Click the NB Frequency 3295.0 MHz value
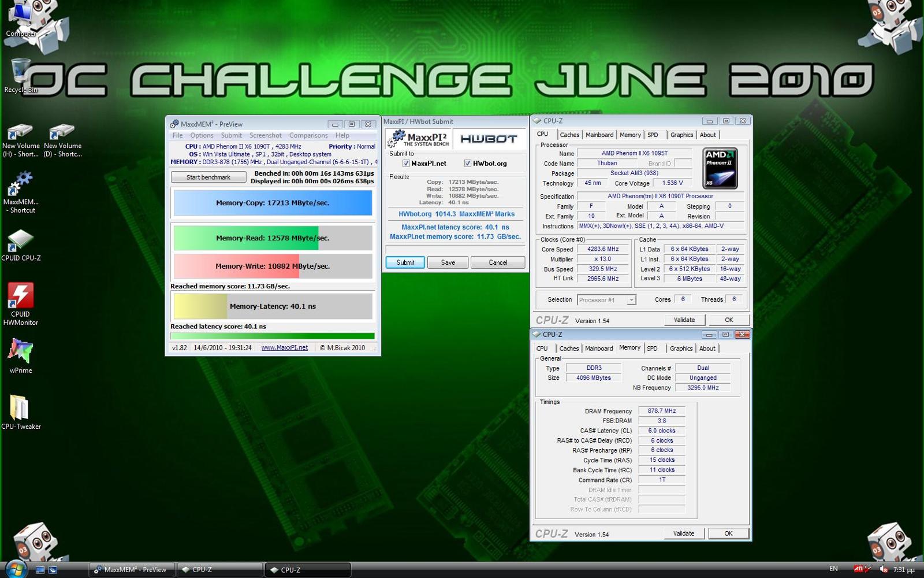Image resolution: width=924 pixels, height=578 pixels. click(703, 387)
